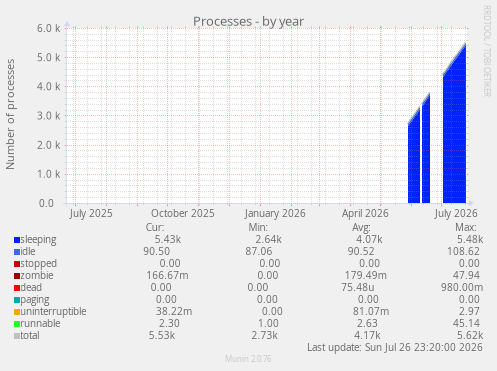The image size is (497, 371).
Task: Select the 'idle' legend label
Action: click(x=28, y=251)
